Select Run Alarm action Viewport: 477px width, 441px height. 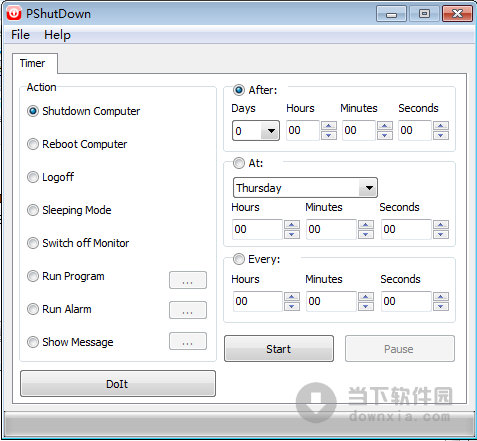point(59,309)
